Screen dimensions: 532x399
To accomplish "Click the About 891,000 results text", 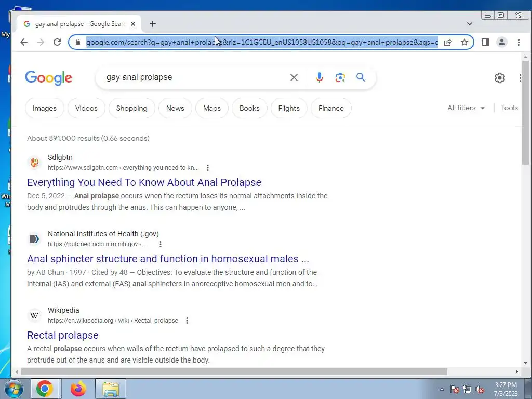I will pos(88,138).
